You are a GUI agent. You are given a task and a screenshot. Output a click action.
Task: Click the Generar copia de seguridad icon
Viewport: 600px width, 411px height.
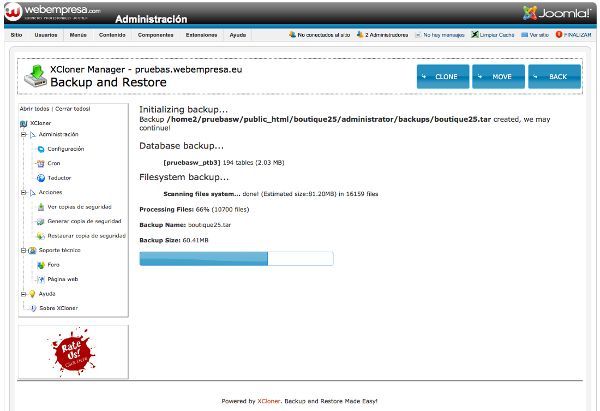pyautogui.click(x=41, y=222)
